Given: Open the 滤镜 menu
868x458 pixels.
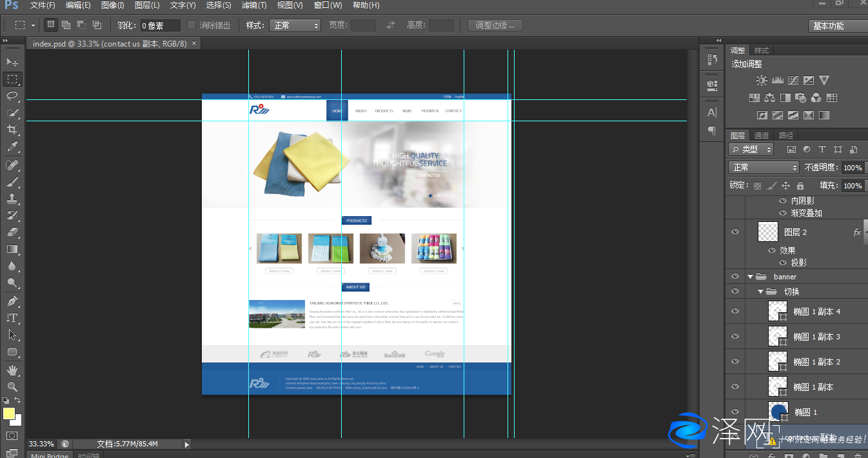Looking at the screenshot, I should point(254,5).
